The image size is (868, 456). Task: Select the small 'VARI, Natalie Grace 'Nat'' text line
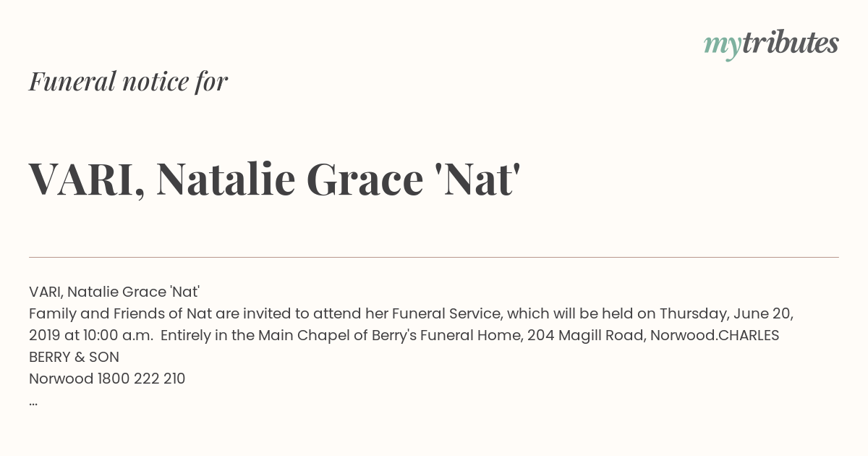coord(114,292)
